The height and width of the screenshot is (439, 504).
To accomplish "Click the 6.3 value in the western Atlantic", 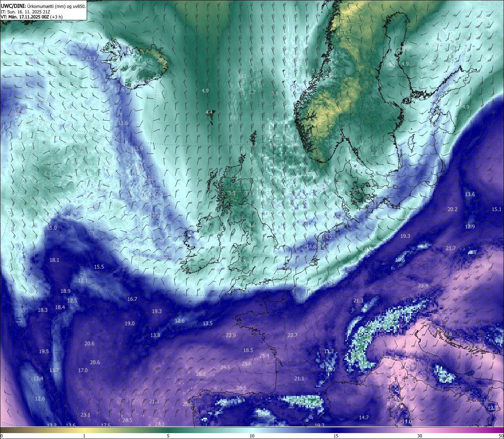I will coord(48,174).
